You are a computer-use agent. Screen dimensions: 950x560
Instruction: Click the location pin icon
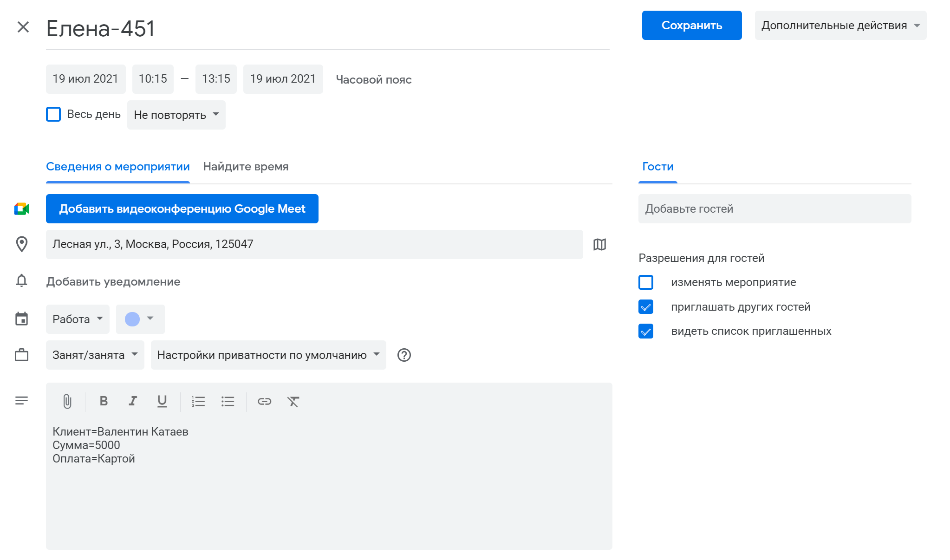click(22, 244)
